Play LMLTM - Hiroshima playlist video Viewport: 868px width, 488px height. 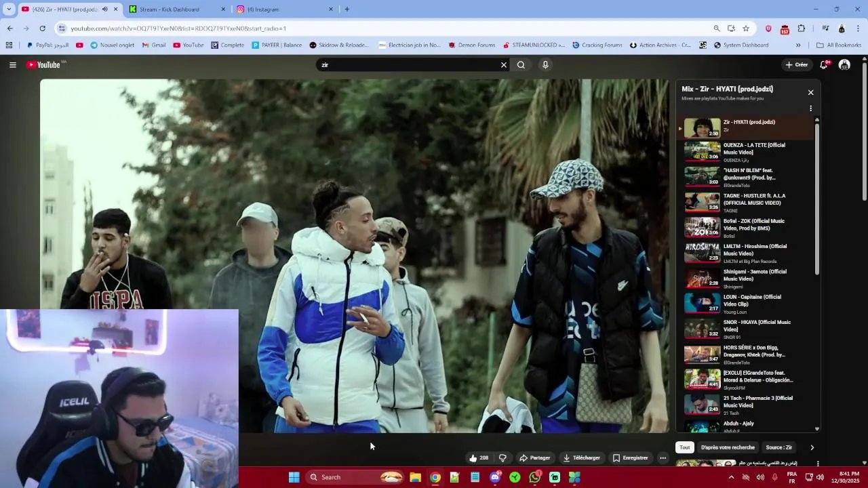[x=746, y=253]
